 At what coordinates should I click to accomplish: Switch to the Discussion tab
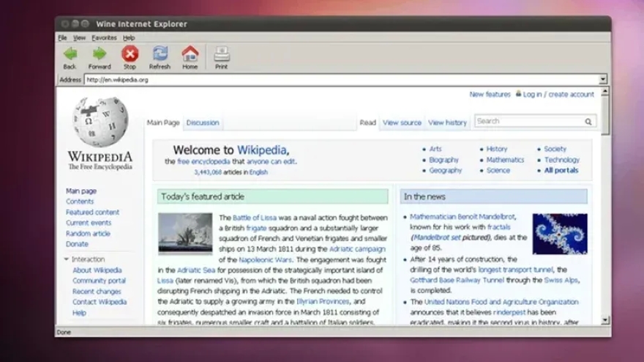point(203,123)
